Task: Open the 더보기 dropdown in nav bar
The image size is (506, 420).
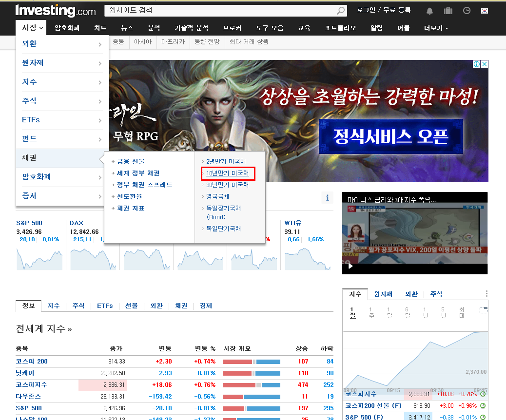Action: pos(436,28)
